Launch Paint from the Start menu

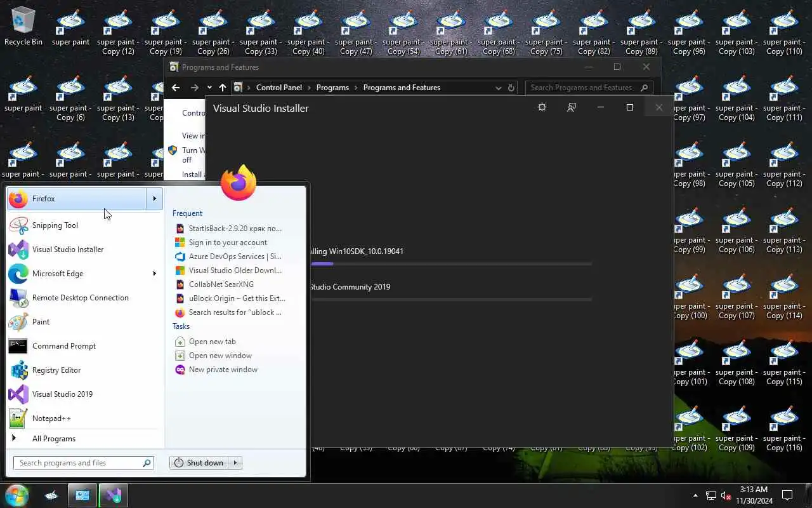[x=85, y=322]
